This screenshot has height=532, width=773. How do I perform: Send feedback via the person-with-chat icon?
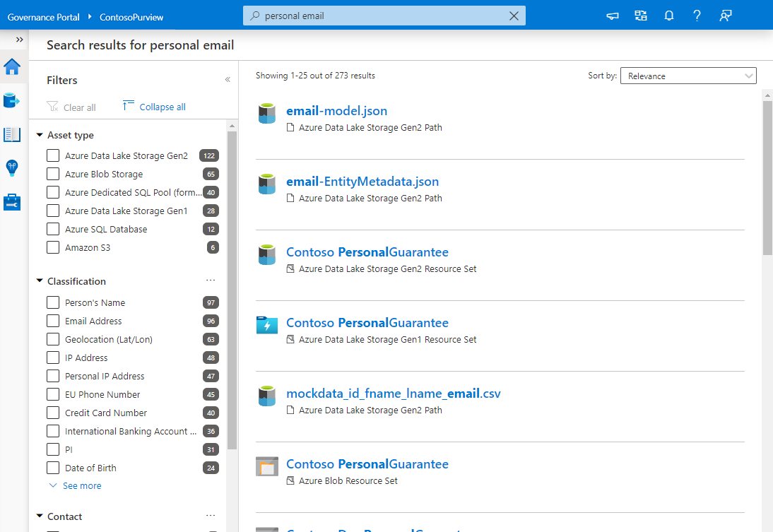coord(725,16)
